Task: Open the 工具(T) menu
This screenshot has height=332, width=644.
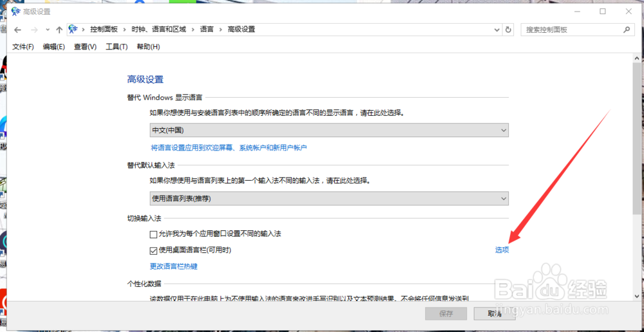Action: [117, 47]
